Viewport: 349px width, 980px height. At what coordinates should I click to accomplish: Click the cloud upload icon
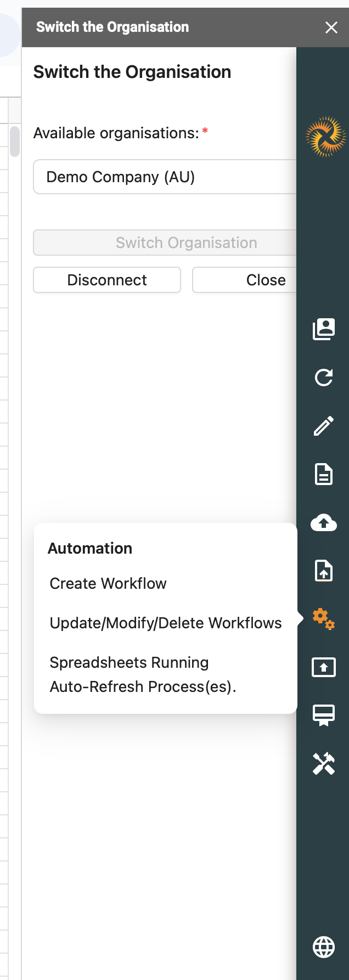pyautogui.click(x=324, y=522)
